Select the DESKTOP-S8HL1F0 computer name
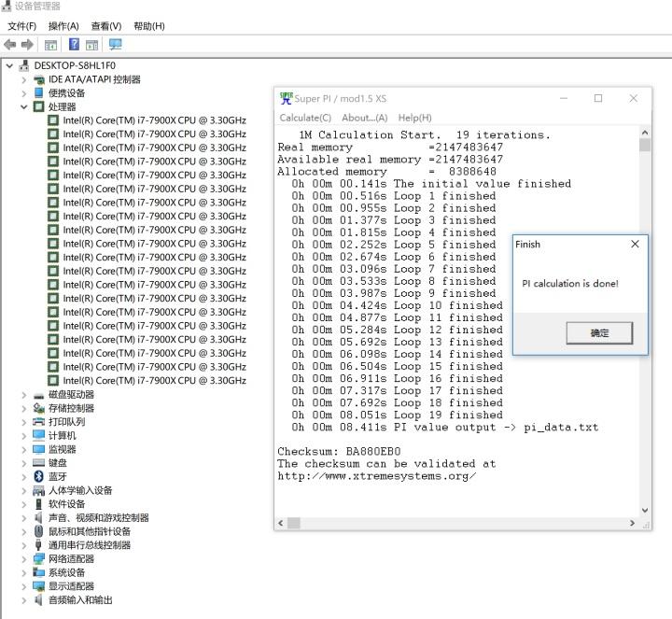 pos(75,65)
